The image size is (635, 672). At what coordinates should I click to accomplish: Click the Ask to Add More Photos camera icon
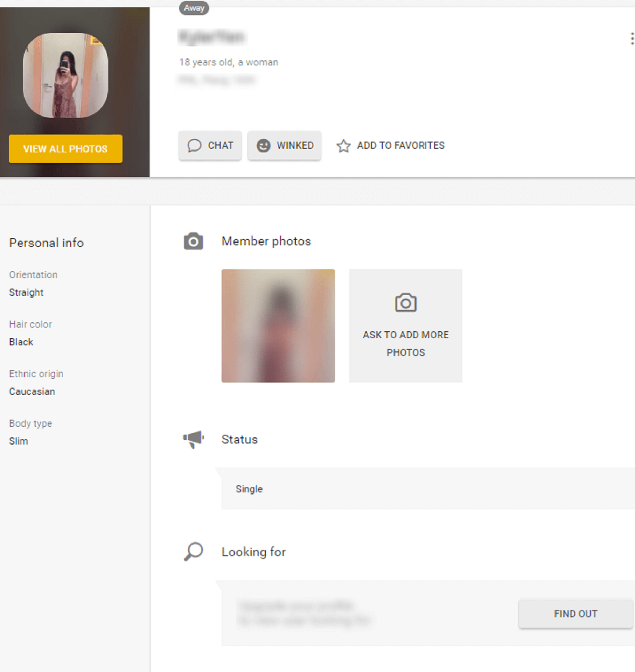click(x=406, y=303)
